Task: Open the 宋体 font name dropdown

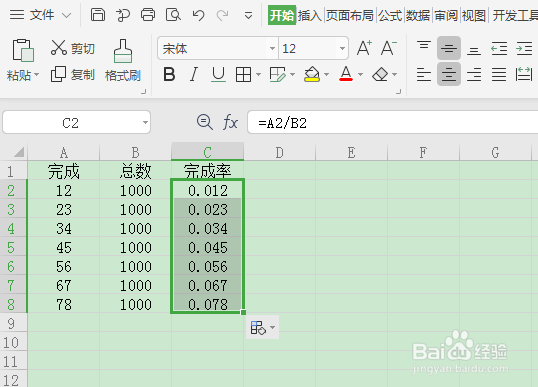Action: tap(272, 48)
